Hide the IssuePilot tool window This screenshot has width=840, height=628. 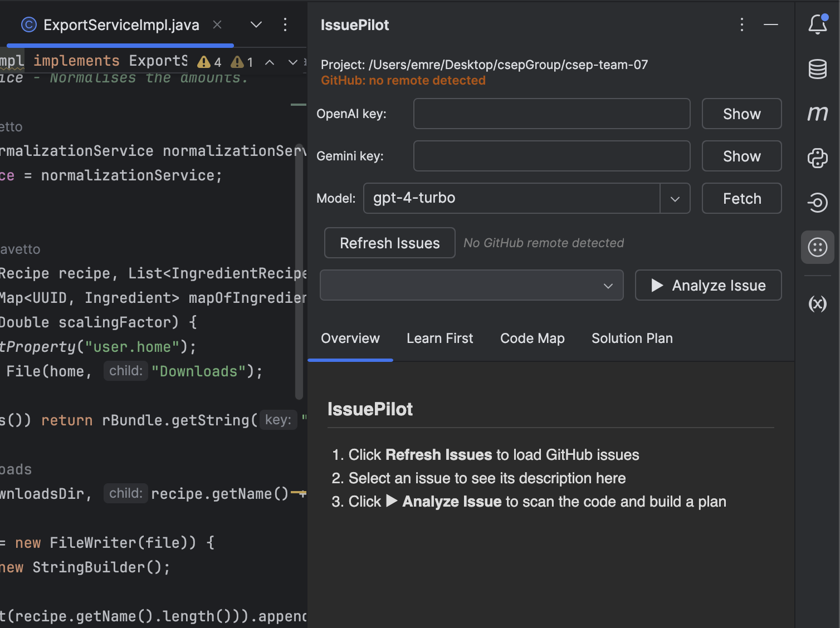coord(771,24)
